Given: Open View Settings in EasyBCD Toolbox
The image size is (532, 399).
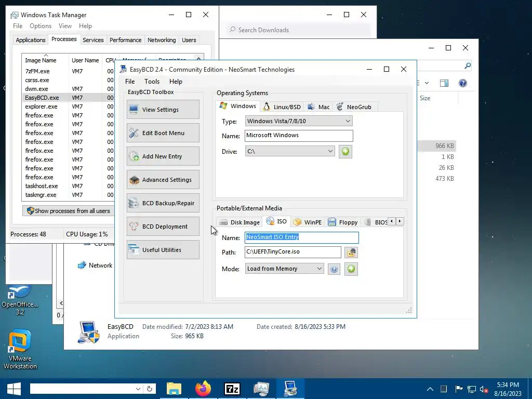Looking at the screenshot, I should (163, 110).
